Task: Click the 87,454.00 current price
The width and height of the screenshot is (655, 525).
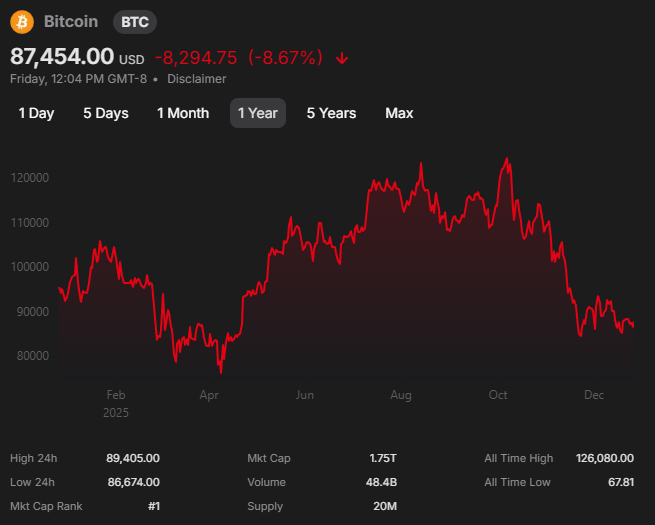Action: (62, 56)
